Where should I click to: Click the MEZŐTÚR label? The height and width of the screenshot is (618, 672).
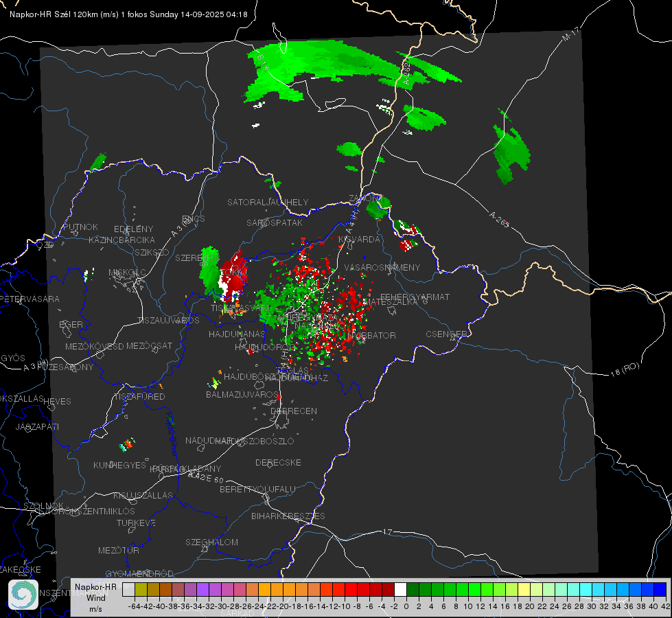[119, 550]
